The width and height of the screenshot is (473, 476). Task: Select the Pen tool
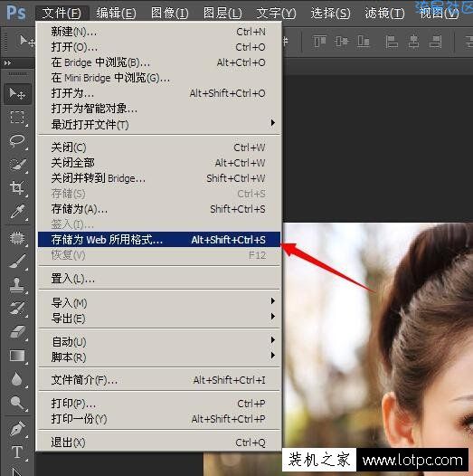tap(17, 429)
